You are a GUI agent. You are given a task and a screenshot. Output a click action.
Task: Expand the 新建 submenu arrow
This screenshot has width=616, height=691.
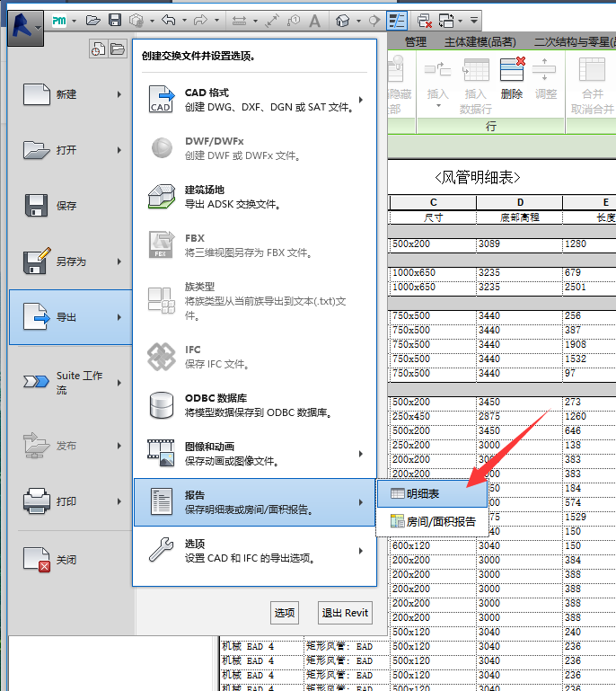tap(119, 94)
